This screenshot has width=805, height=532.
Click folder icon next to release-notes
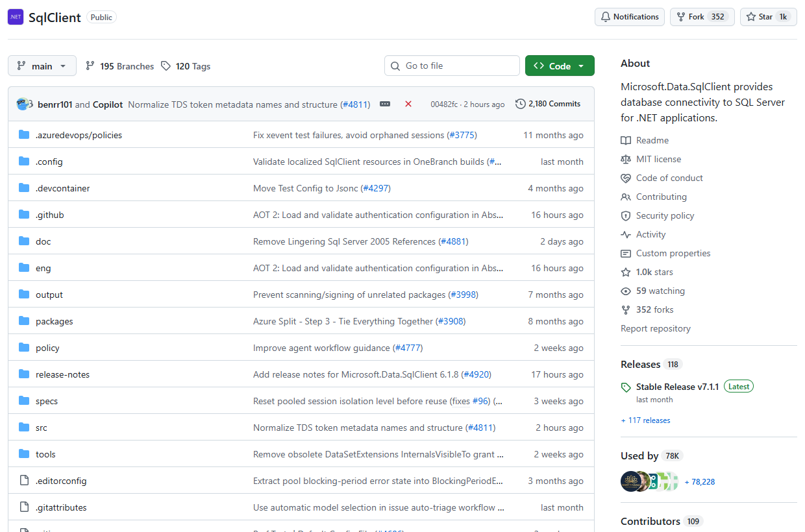point(24,374)
